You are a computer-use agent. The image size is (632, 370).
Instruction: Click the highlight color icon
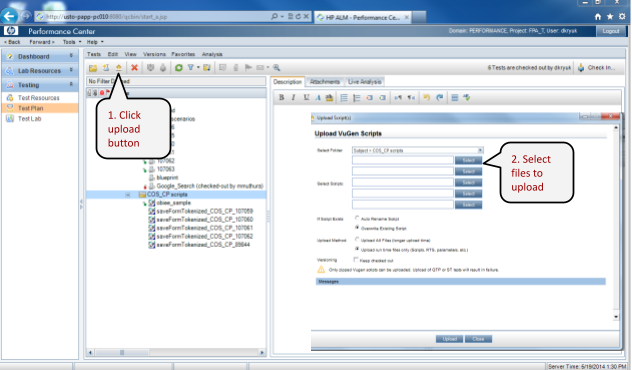[x=329, y=97]
